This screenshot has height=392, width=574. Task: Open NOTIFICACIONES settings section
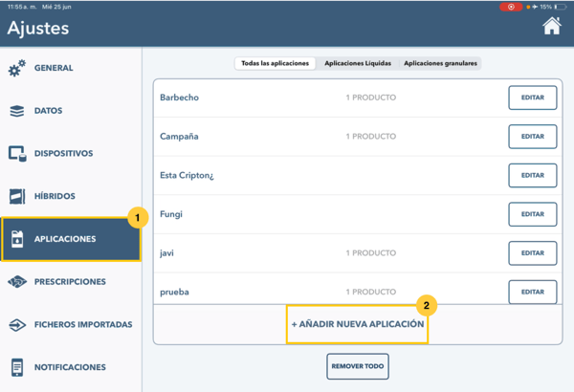pyautogui.click(x=70, y=367)
